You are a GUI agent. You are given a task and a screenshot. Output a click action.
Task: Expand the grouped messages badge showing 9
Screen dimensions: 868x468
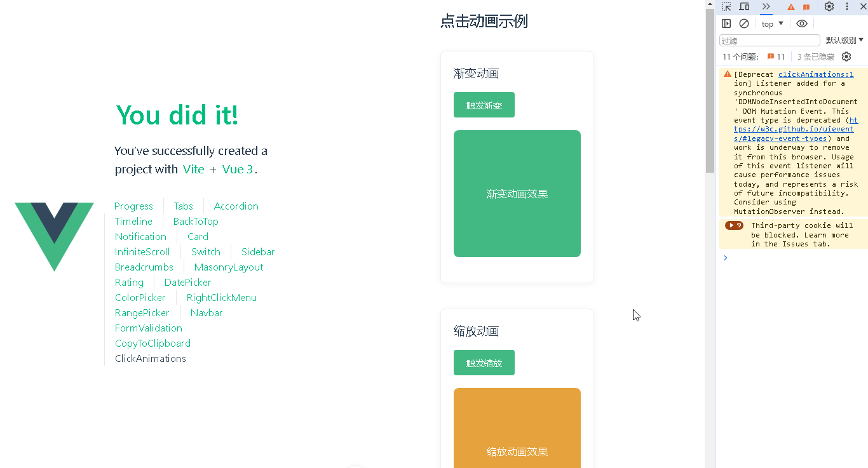tap(734, 225)
